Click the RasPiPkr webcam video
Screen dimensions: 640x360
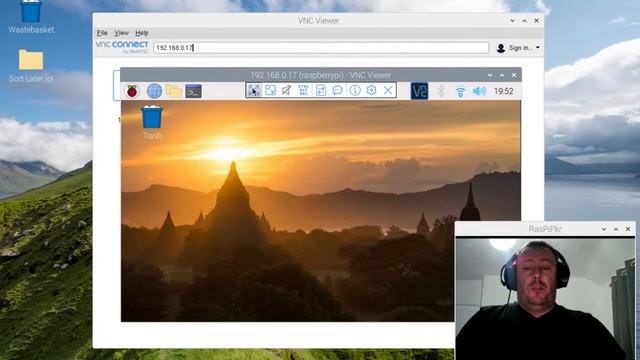click(544, 299)
